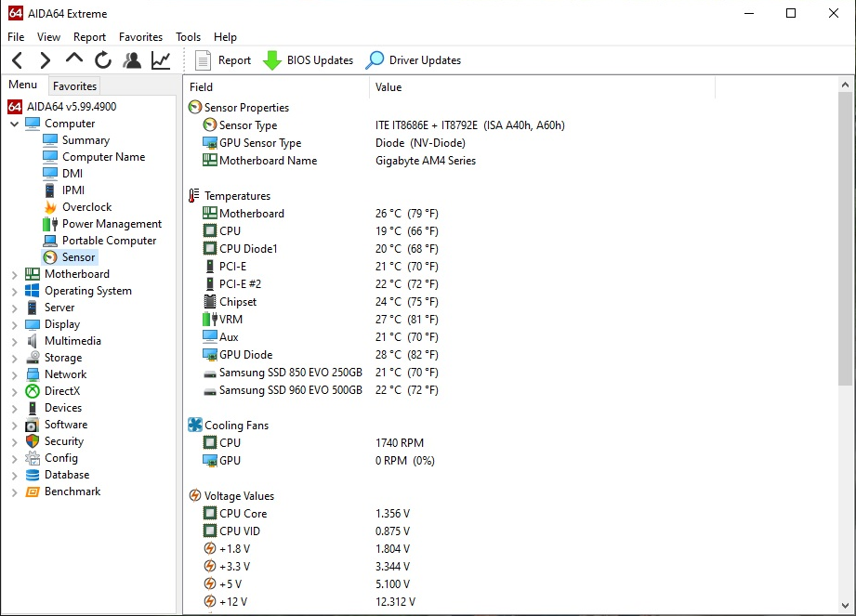Click the Driver Updates magnifier icon
The image size is (856, 616).
pyautogui.click(x=375, y=60)
